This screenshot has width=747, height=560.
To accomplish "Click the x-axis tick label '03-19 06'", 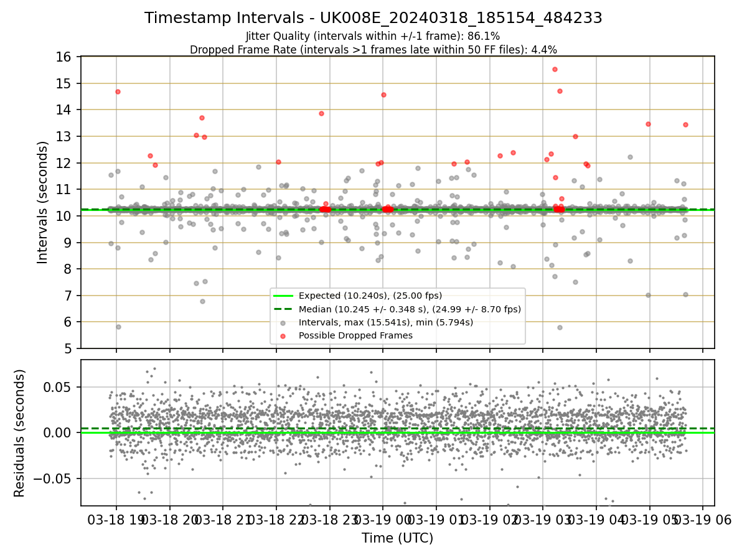I will tap(703, 520).
